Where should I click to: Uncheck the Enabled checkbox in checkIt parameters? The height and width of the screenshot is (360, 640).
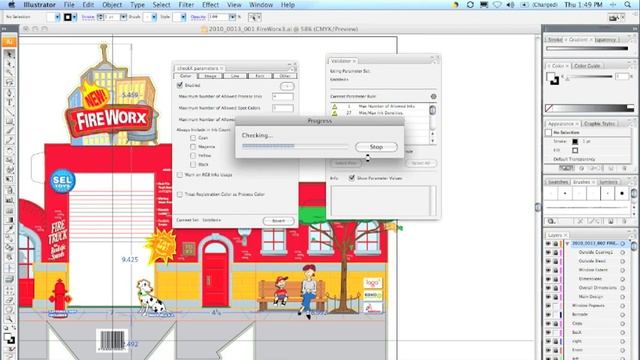[x=180, y=85]
